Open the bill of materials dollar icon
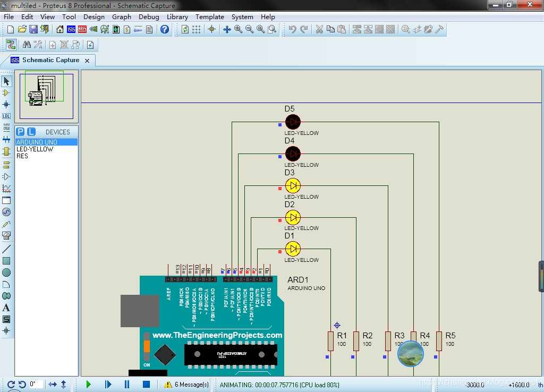544x392 pixels. (127, 30)
